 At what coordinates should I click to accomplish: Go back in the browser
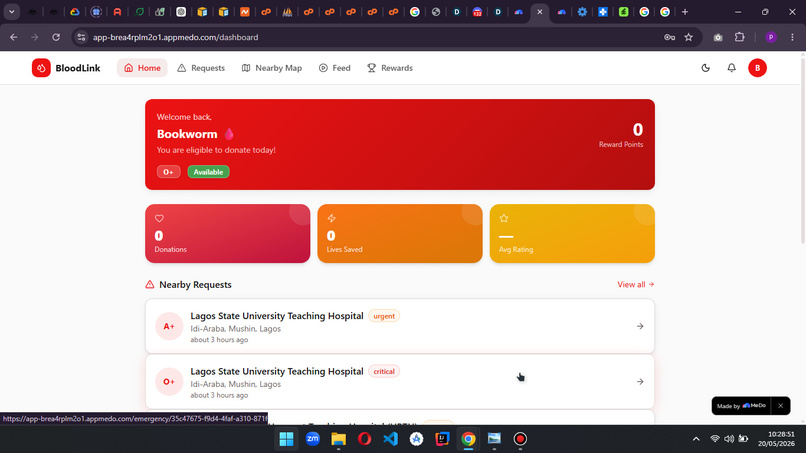click(x=14, y=37)
